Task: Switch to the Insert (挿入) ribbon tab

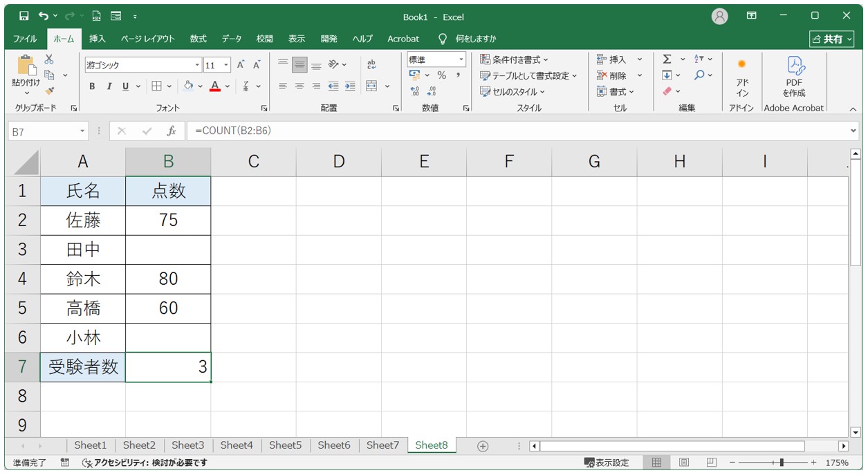Action: 98,39
